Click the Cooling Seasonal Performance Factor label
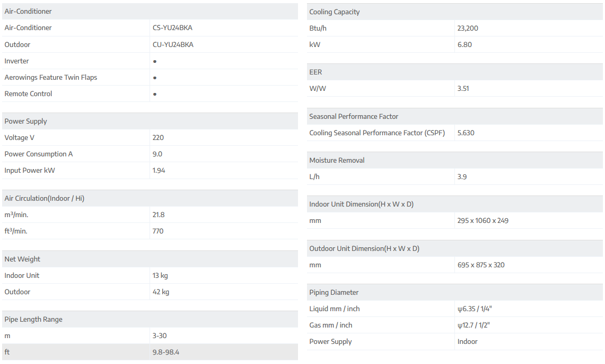Viewport: 605px width, 364px height. point(377,133)
